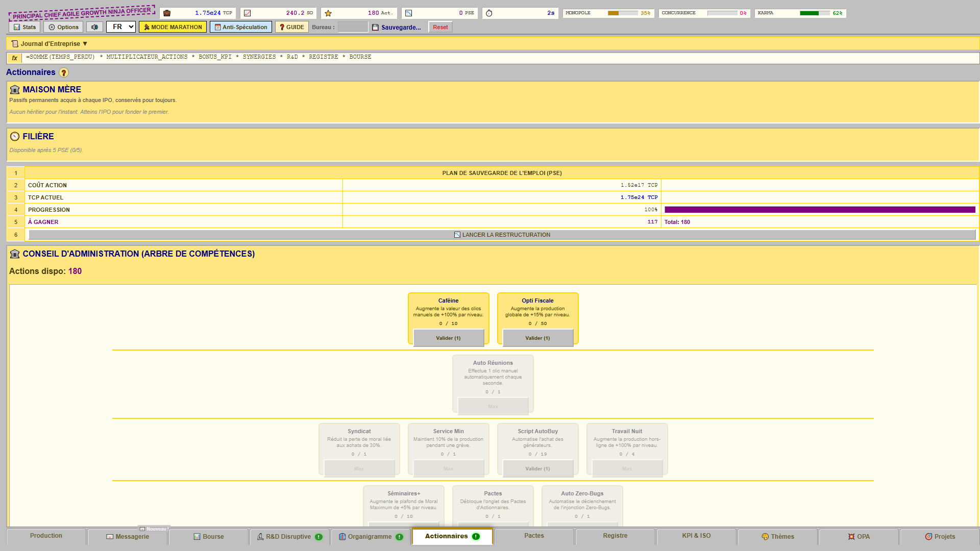The height and width of the screenshot is (551, 980).
Task: Click the PSE purple progress bar
Action: (820, 210)
